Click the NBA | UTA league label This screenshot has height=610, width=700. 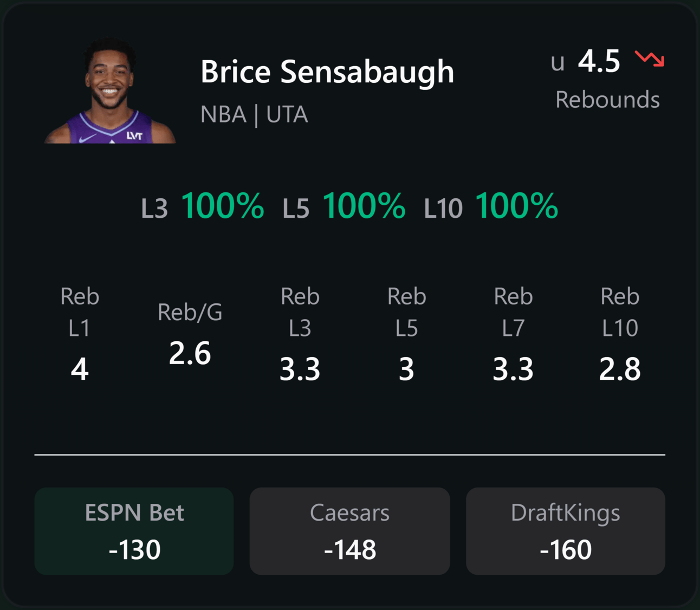click(254, 114)
